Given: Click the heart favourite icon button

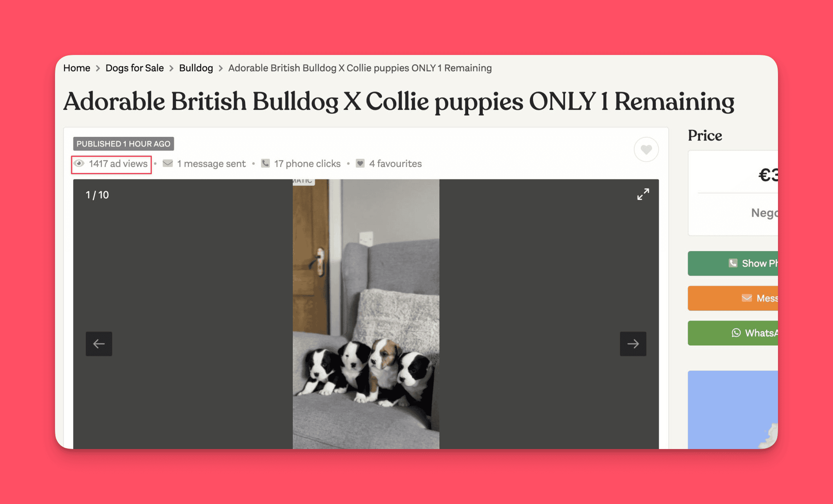Looking at the screenshot, I should tap(646, 150).
